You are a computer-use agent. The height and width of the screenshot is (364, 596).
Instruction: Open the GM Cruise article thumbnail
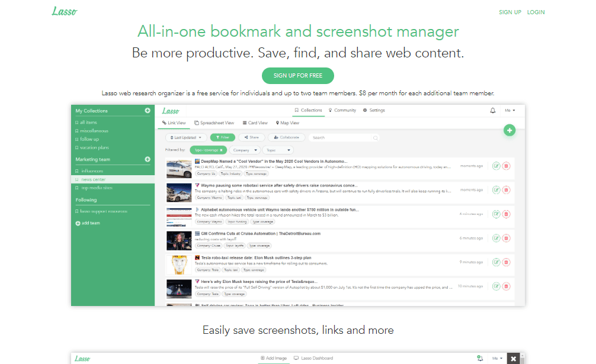tap(179, 241)
